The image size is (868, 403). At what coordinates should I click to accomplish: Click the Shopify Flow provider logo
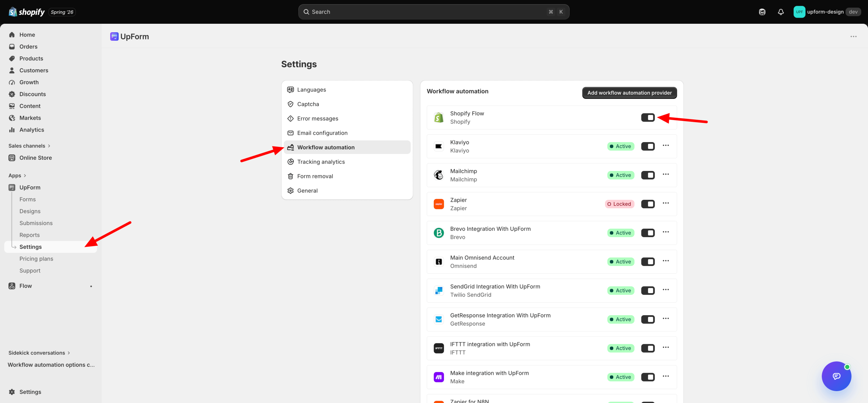[439, 118]
